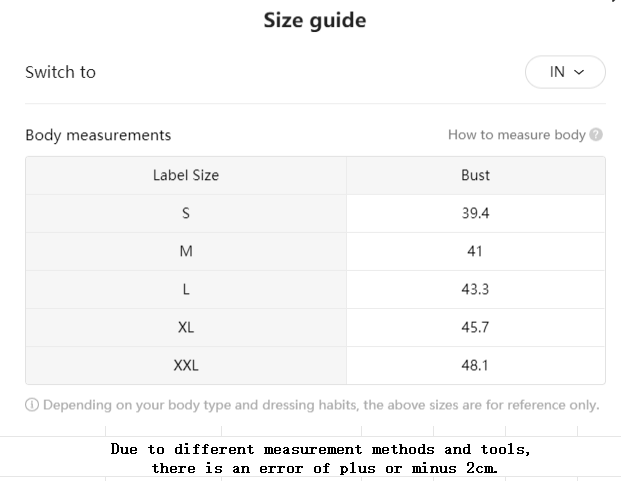Open the IN unit dropdown
The height and width of the screenshot is (481, 621).
[x=565, y=72]
